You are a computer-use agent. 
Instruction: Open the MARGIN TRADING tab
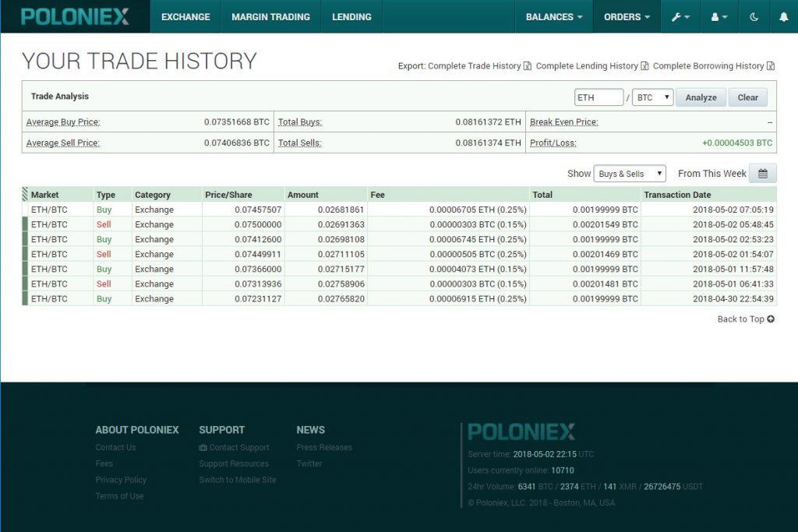pos(270,17)
